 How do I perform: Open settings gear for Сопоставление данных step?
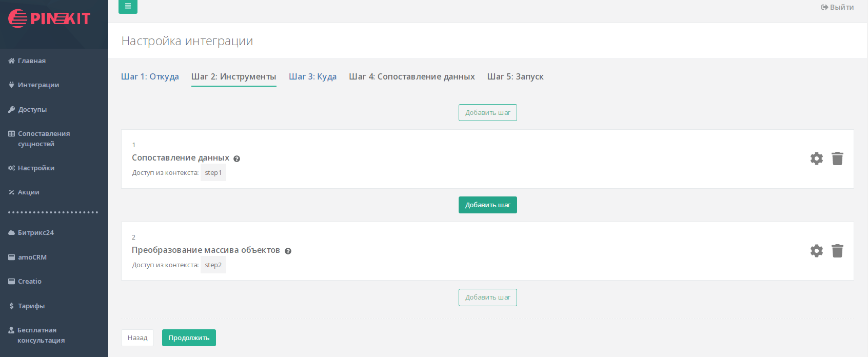tap(816, 158)
